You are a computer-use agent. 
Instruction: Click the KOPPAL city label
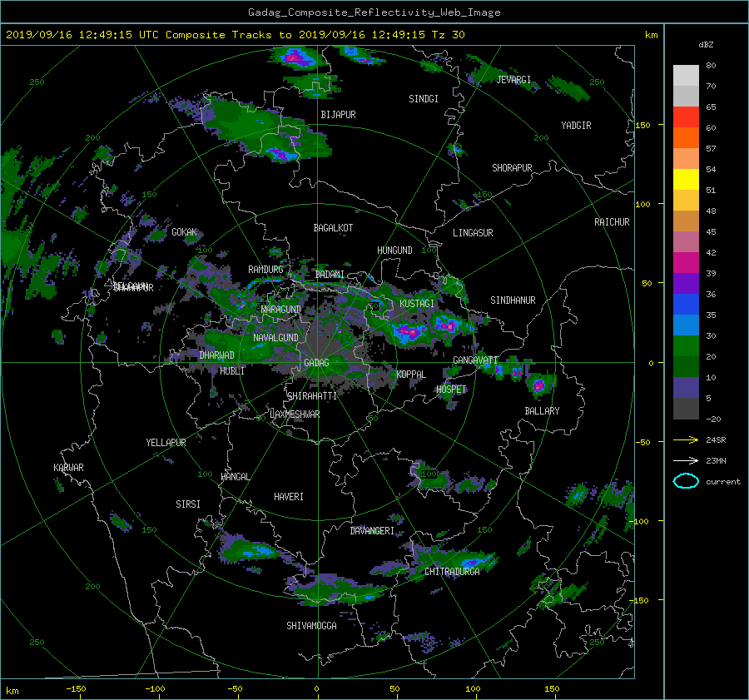pyautogui.click(x=411, y=375)
